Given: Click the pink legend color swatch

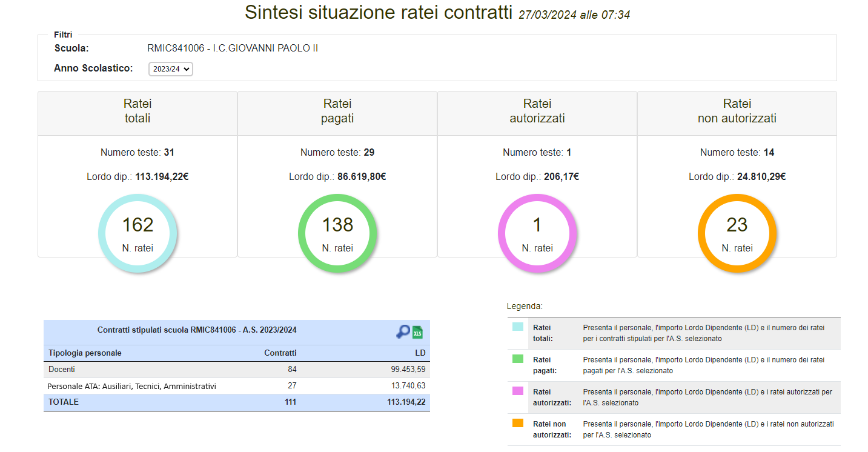Looking at the screenshot, I should [x=517, y=391].
